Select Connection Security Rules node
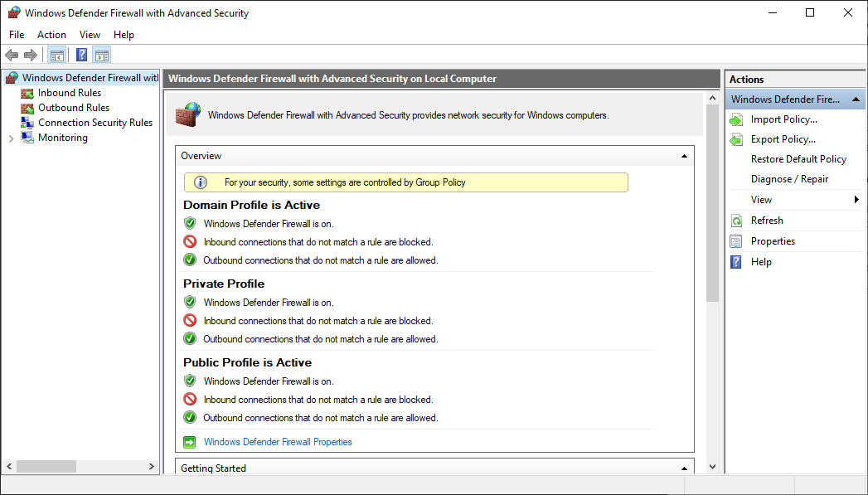Viewport: 868px width, 495px height. point(95,123)
